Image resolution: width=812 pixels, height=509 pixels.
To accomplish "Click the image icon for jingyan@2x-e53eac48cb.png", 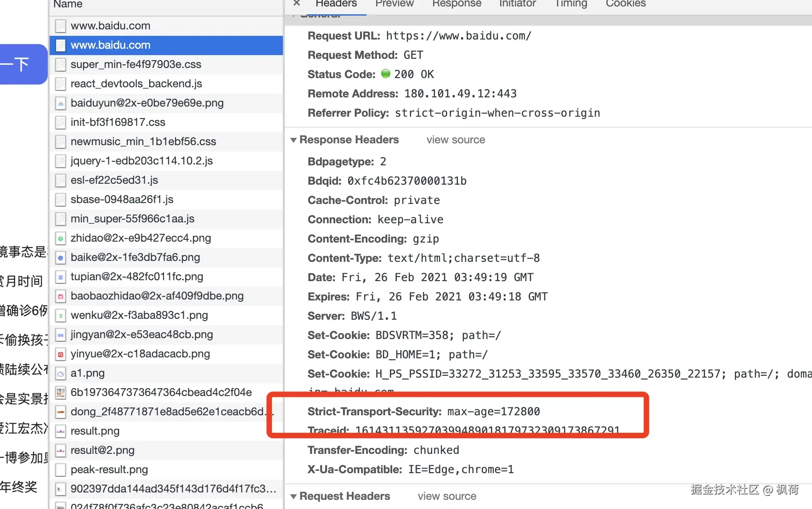I will click(x=60, y=334).
